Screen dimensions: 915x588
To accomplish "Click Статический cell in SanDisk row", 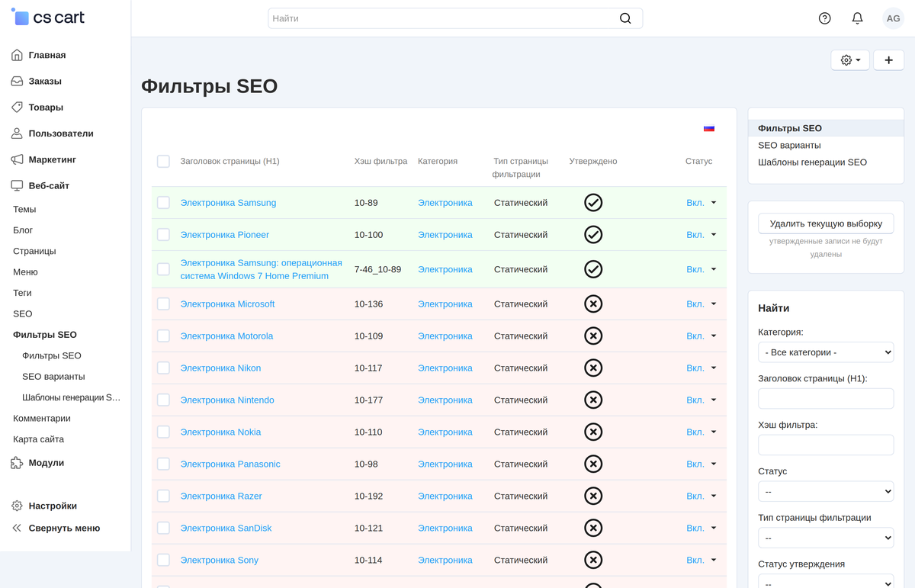I will click(521, 529).
